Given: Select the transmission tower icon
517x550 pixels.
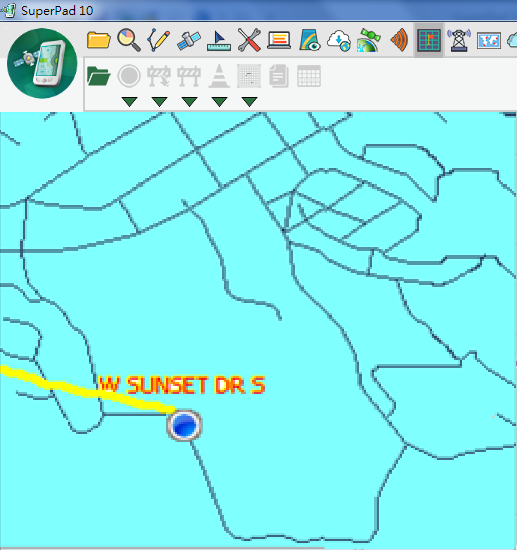Looking at the screenshot, I should (459, 40).
